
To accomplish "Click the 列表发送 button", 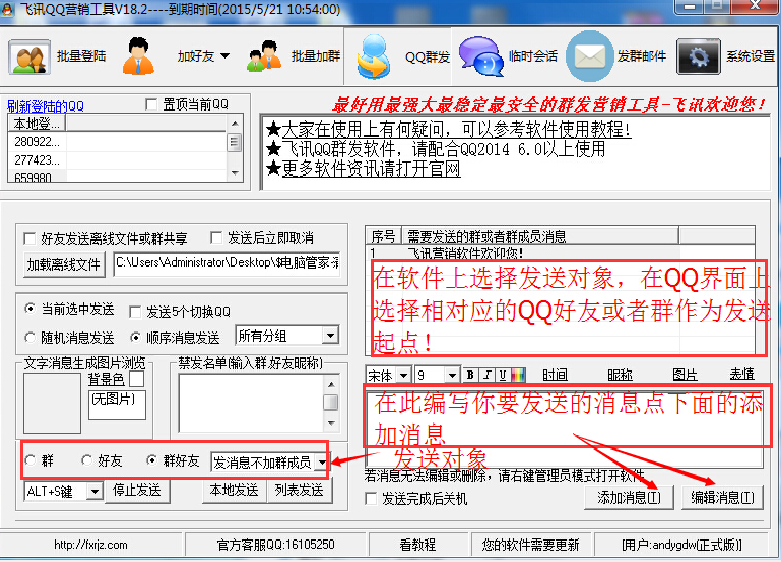I will pos(299,491).
